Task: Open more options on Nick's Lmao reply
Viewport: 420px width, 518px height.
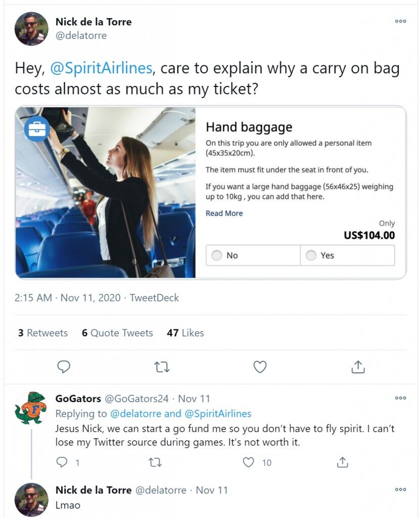Action: pos(400,489)
